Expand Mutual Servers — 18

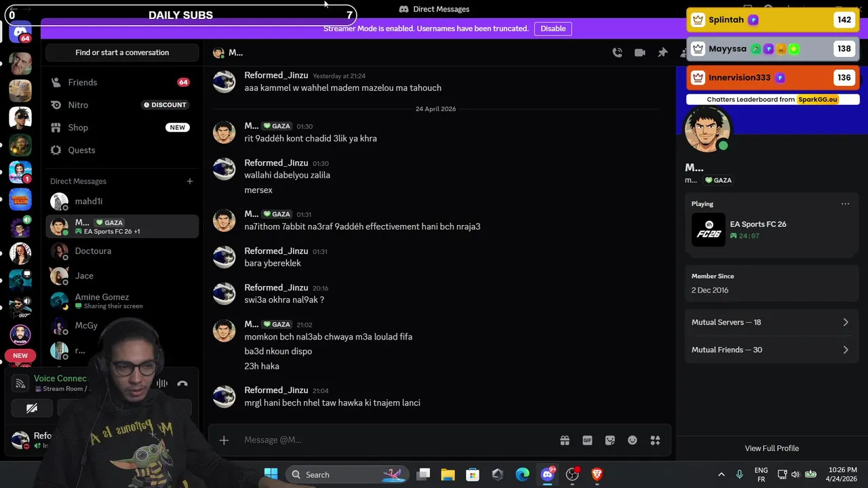(772, 322)
